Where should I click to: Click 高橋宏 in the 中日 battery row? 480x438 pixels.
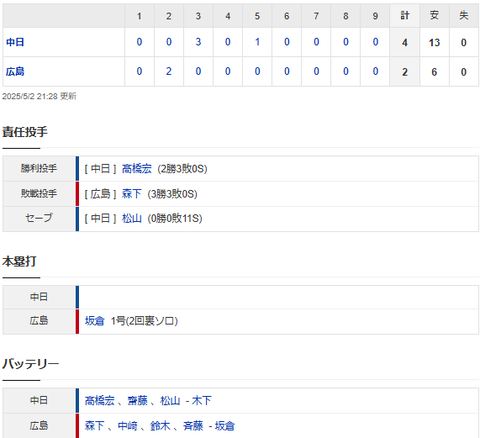tap(99, 400)
